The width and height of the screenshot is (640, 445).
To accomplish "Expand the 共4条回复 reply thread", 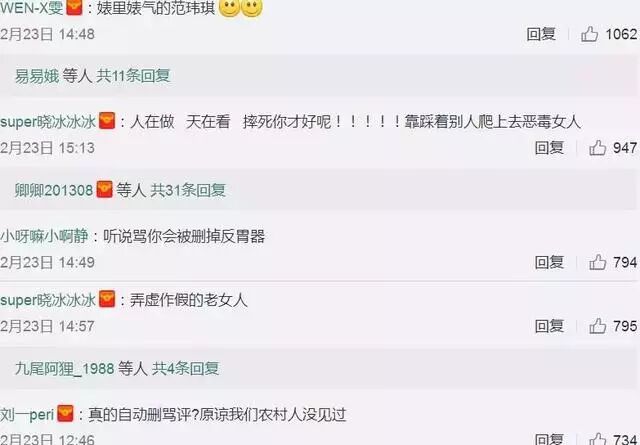I will coord(186,369).
